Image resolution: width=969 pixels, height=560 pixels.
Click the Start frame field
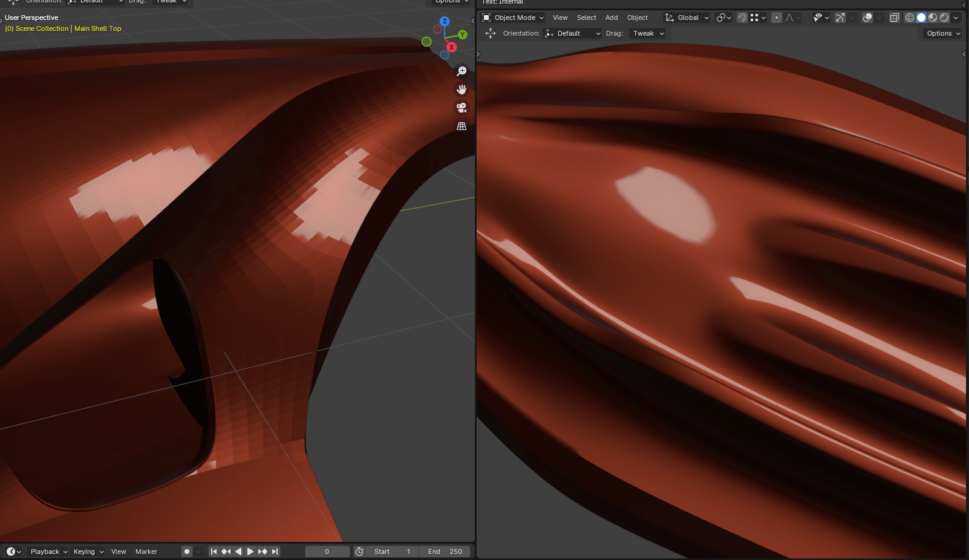coord(392,552)
